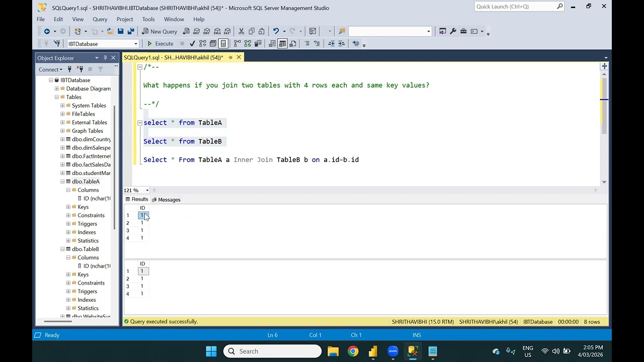Click the Save floppy disk icon

[x=121, y=31]
